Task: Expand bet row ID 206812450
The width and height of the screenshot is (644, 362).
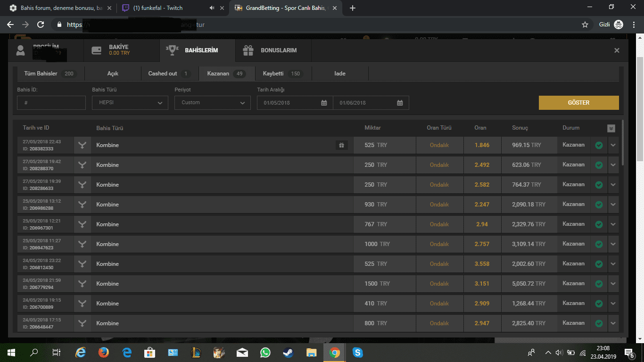Action: pyautogui.click(x=613, y=264)
